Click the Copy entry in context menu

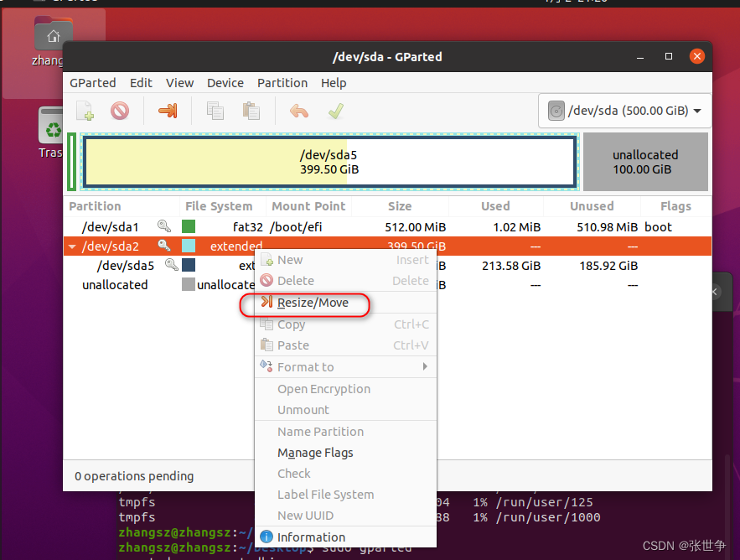(345, 324)
